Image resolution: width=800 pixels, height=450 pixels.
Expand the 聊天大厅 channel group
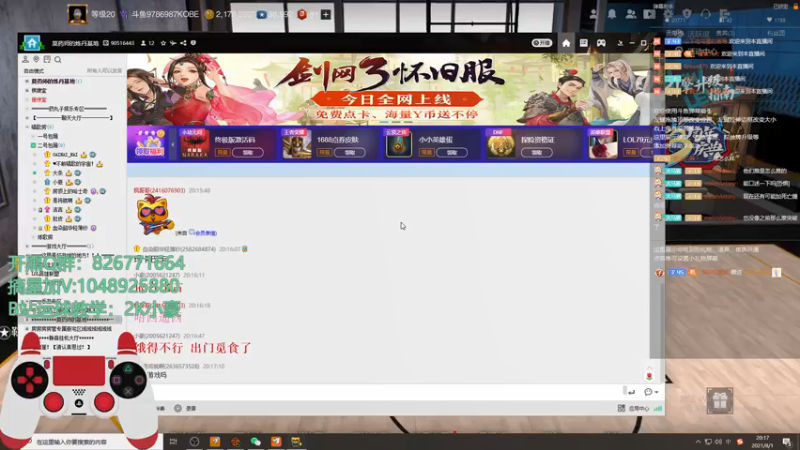coord(28,118)
